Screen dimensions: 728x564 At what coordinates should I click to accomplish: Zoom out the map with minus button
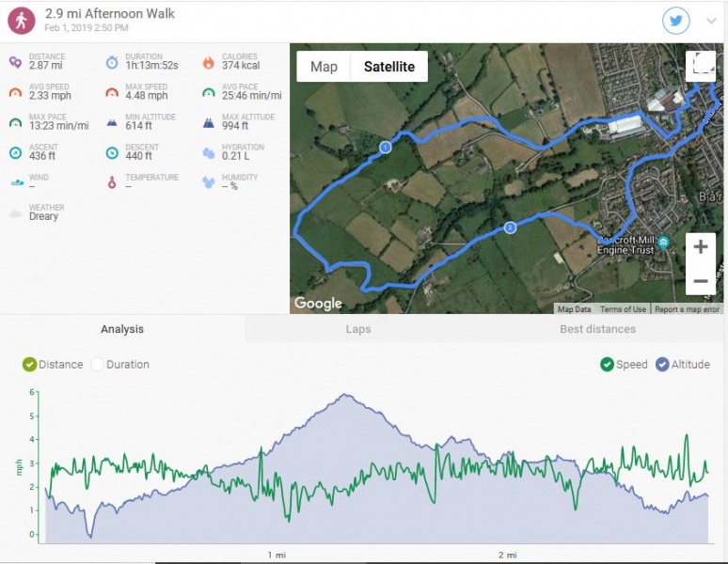700,281
